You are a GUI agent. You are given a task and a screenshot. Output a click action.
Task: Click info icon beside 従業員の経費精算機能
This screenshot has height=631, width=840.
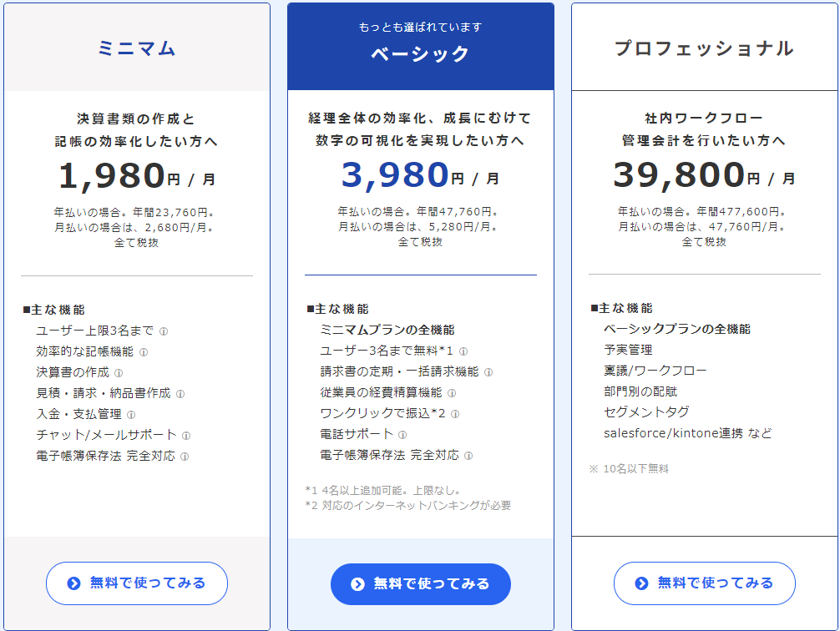click(x=452, y=393)
